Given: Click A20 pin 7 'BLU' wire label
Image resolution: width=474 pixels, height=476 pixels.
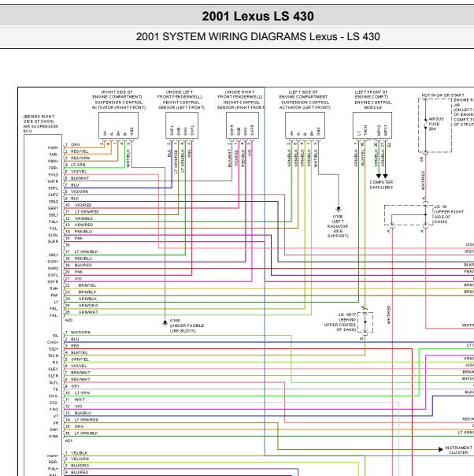Looking at the screenshot, I should tap(75, 185).
